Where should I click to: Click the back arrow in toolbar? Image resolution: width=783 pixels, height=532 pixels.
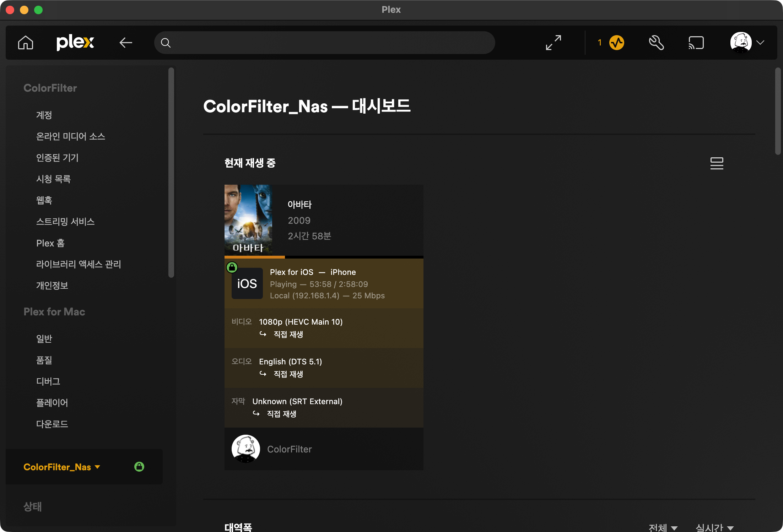pyautogui.click(x=126, y=43)
